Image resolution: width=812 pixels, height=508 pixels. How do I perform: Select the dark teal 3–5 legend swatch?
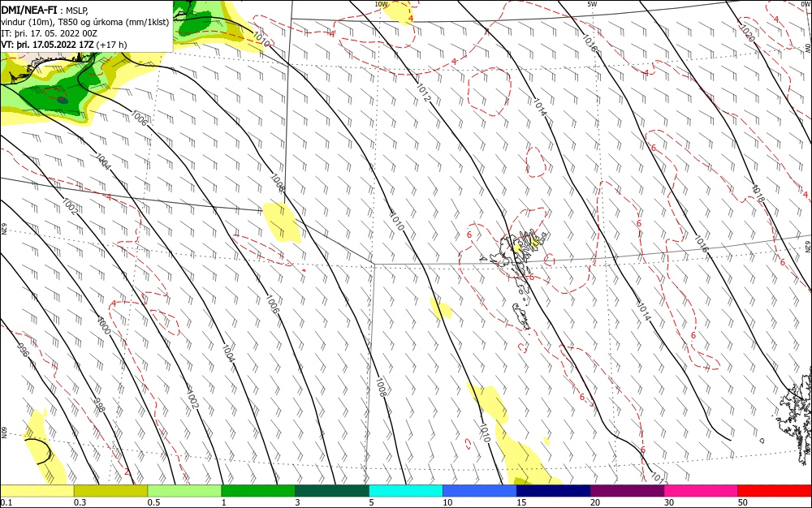(x=332, y=491)
